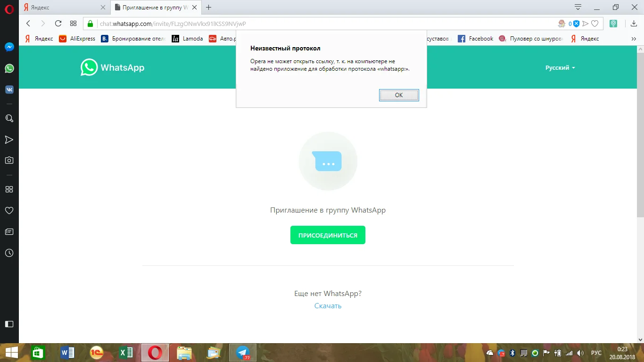Launch 1C from the taskbar
This screenshot has height=362, width=644.
[97, 353]
